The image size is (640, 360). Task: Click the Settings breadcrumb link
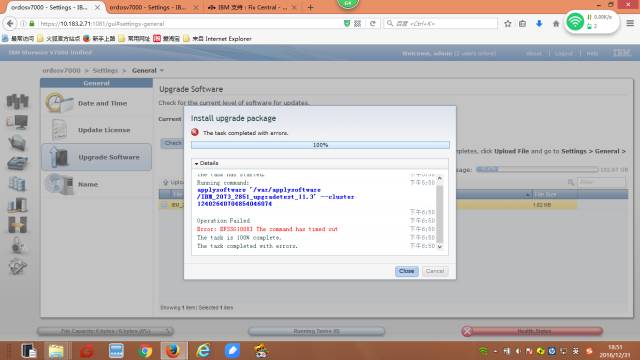[x=105, y=70]
